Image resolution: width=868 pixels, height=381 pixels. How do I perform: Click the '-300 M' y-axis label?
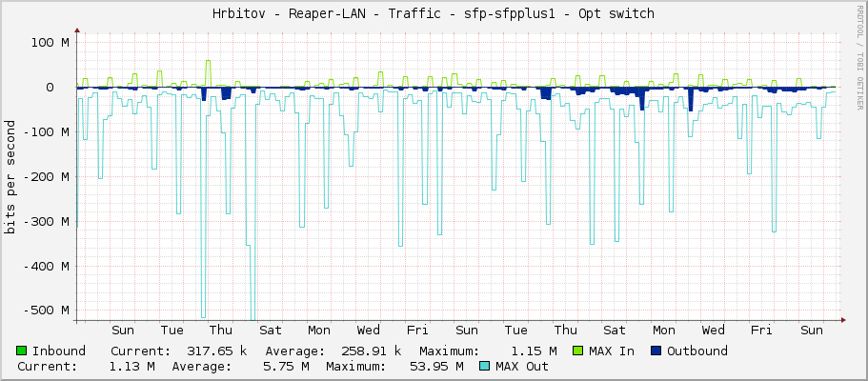point(46,222)
